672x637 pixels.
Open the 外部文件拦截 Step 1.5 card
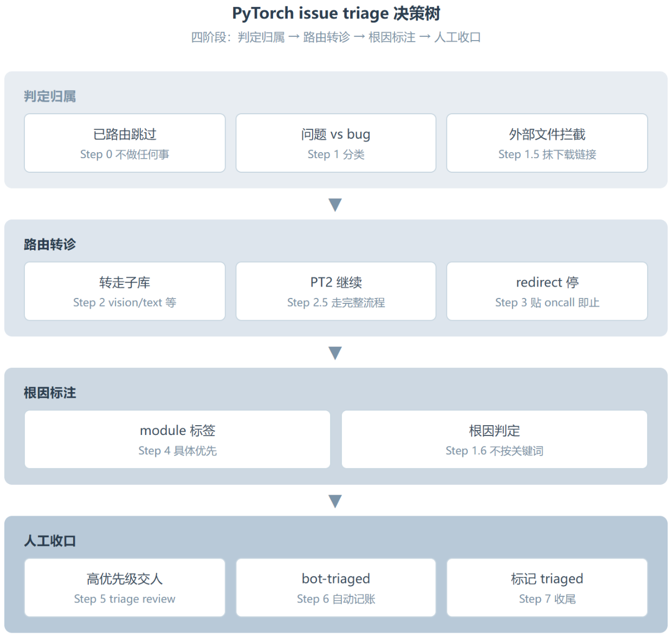point(547,143)
